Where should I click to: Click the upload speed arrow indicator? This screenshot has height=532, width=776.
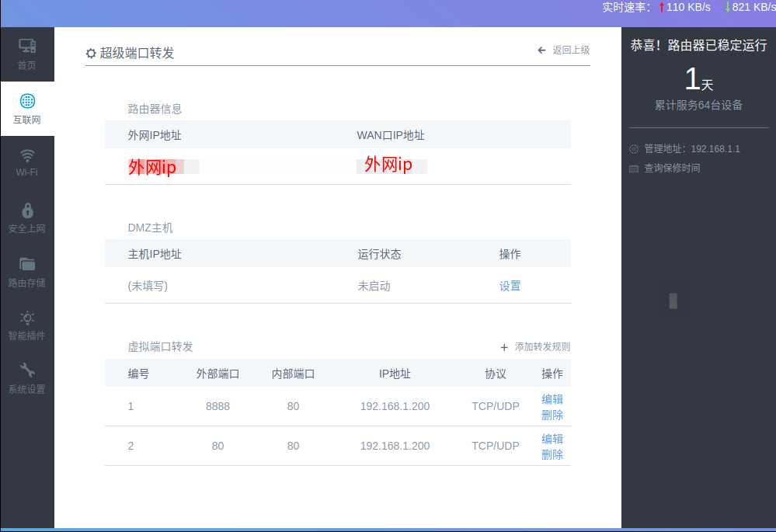[x=661, y=8]
